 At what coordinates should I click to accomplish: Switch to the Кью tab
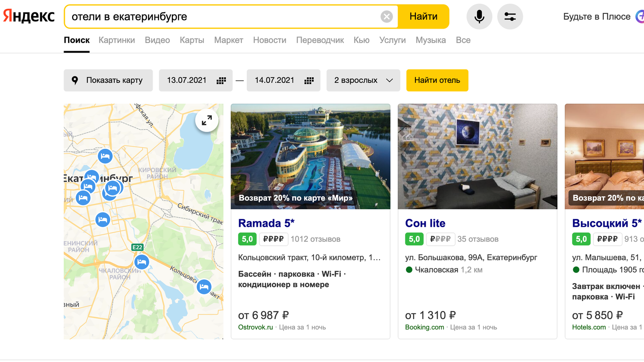[361, 40]
